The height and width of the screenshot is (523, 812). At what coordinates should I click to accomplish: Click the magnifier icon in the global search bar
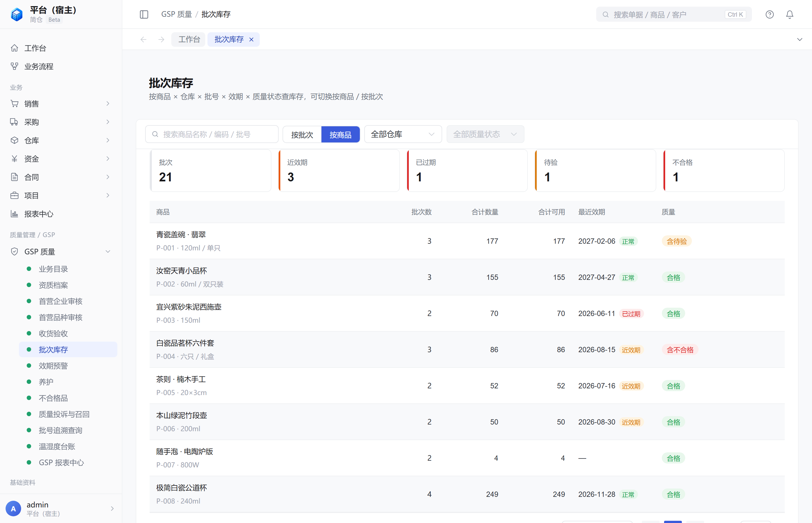point(605,14)
